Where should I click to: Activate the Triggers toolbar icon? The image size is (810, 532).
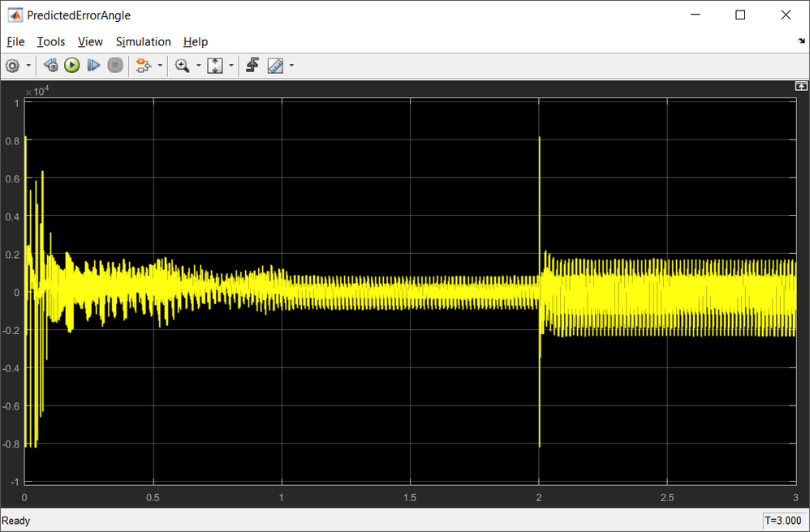point(252,65)
